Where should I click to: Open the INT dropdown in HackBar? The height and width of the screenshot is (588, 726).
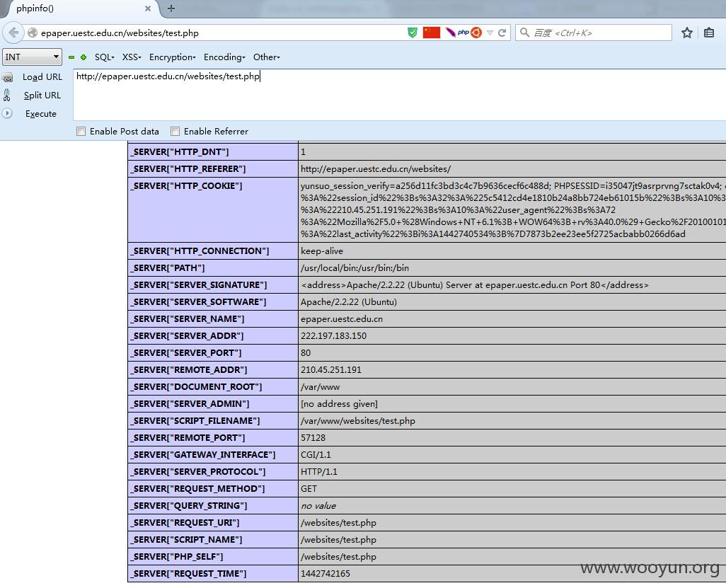click(32, 57)
